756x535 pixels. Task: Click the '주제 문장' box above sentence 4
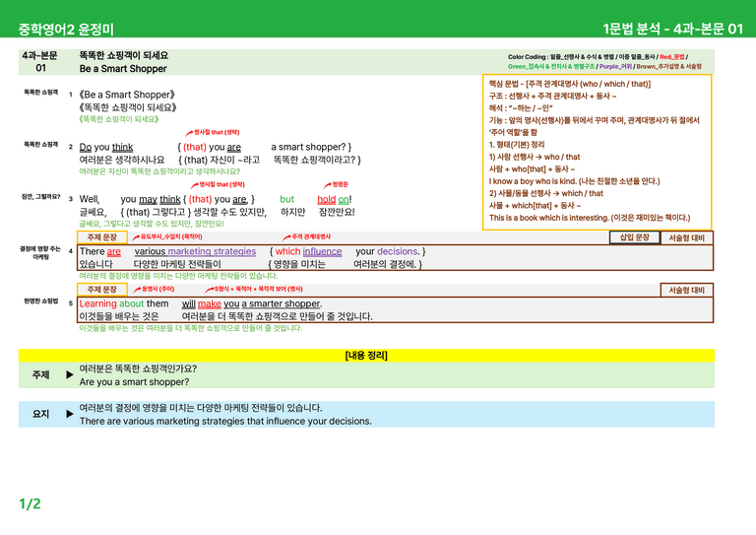pos(102,237)
